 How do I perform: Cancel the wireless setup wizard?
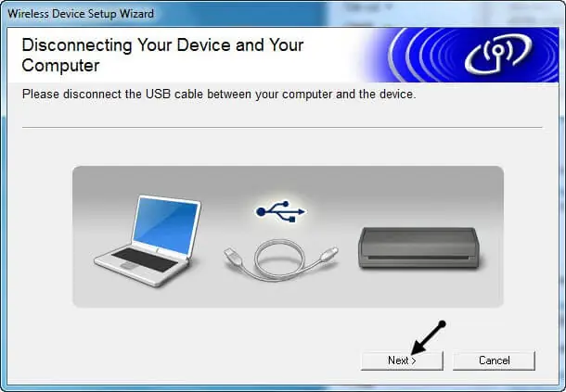pos(494,360)
